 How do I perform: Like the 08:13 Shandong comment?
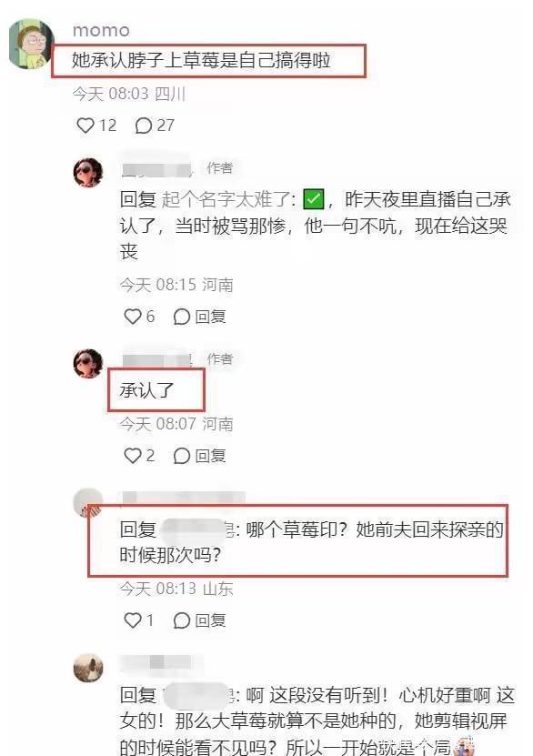point(132,620)
